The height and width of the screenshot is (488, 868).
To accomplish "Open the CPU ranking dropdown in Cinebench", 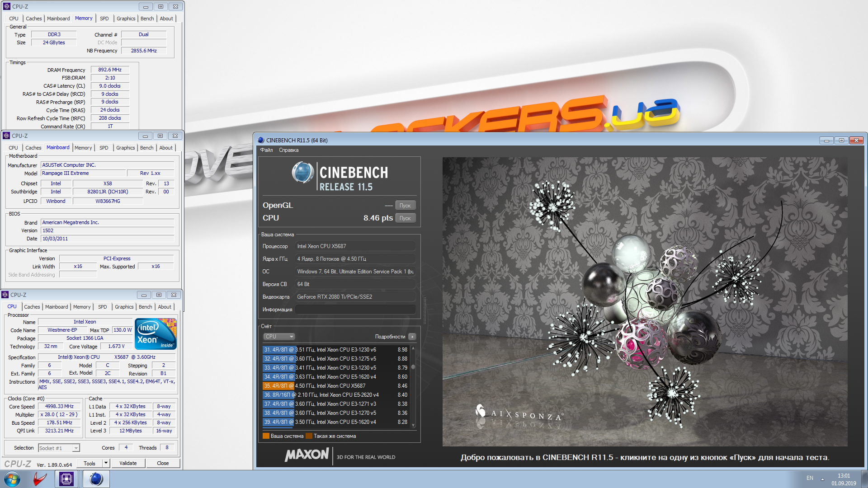I will [x=279, y=337].
